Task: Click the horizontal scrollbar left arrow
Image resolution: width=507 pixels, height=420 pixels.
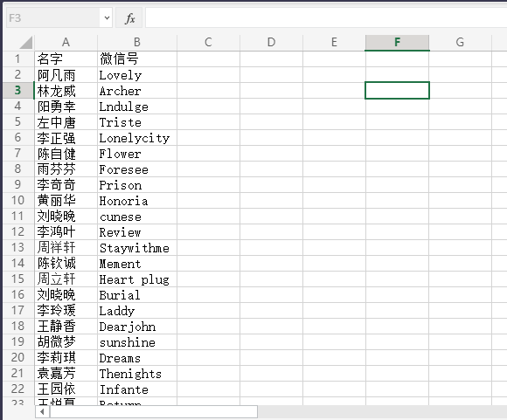Action: point(42,411)
